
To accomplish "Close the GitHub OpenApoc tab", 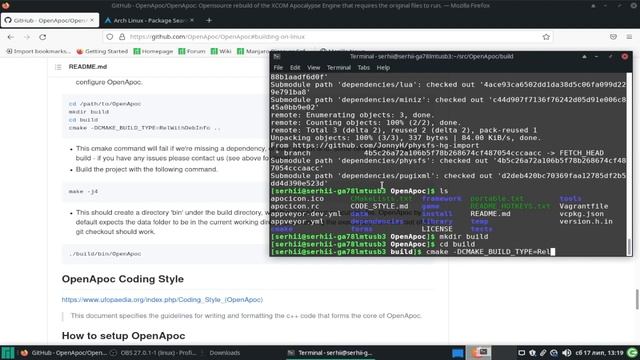I will coord(92,20).
